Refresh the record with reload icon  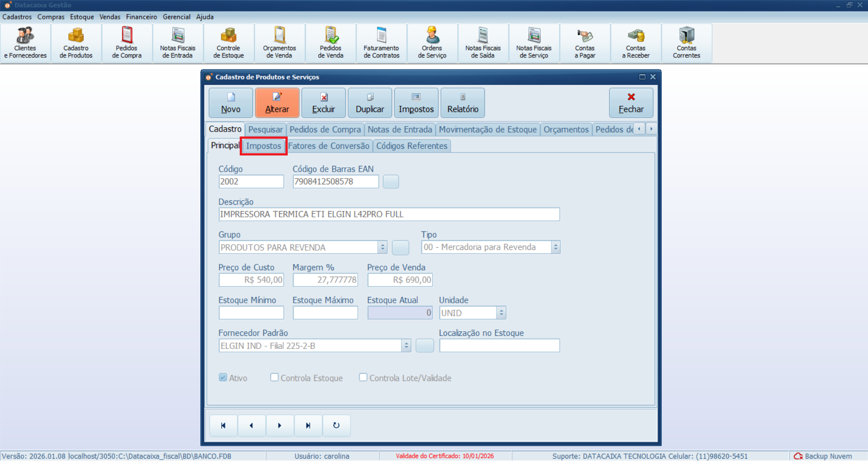pos(336,425)
